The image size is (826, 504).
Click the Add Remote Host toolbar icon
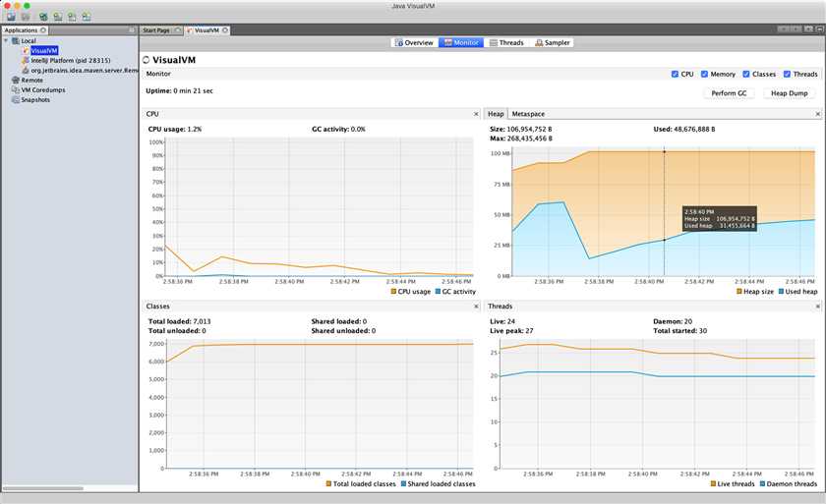(x=57, y=17)
